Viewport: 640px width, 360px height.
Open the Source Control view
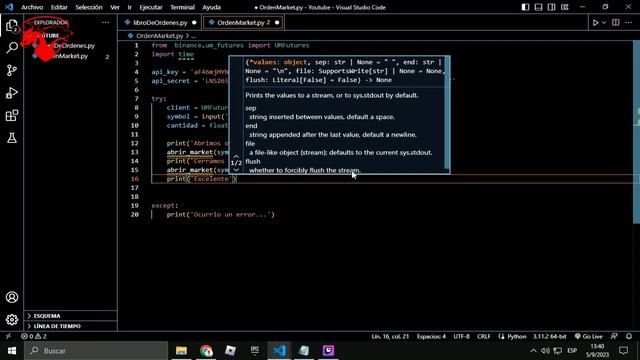point(12,70)
